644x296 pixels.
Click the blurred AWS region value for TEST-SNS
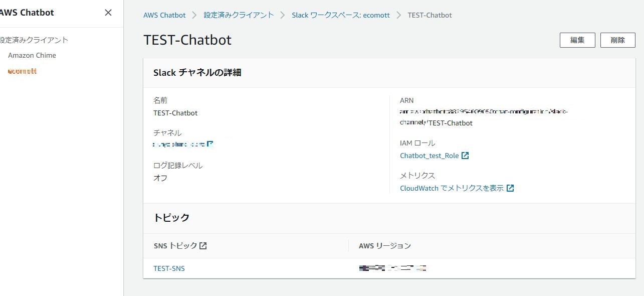393,268
